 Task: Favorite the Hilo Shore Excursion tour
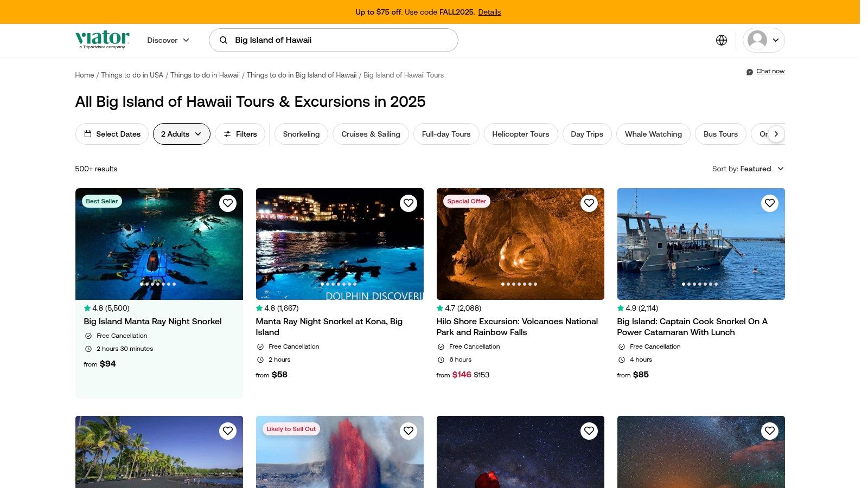pyautogui.click(x=589, y=203)
